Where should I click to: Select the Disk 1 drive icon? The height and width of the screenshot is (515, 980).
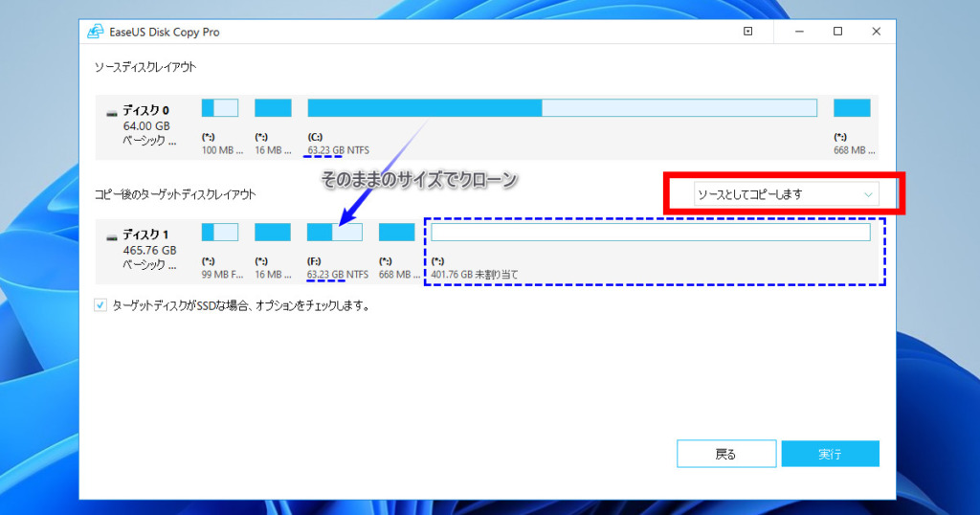point(112,237)
